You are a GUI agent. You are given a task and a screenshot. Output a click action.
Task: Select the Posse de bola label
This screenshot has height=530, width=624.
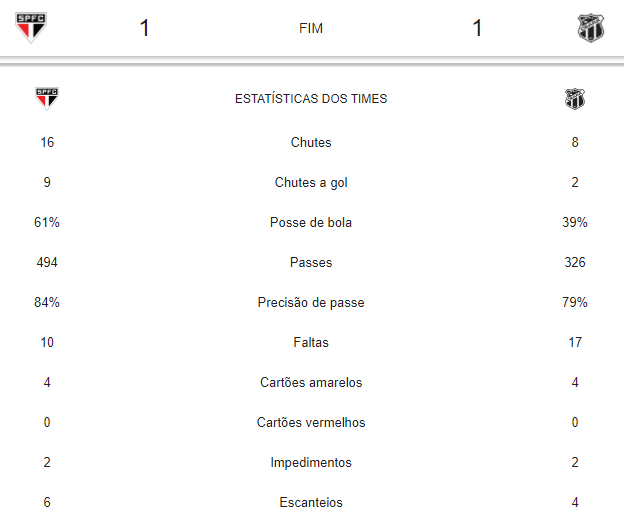pyautogui.click(x=311, y=223)
